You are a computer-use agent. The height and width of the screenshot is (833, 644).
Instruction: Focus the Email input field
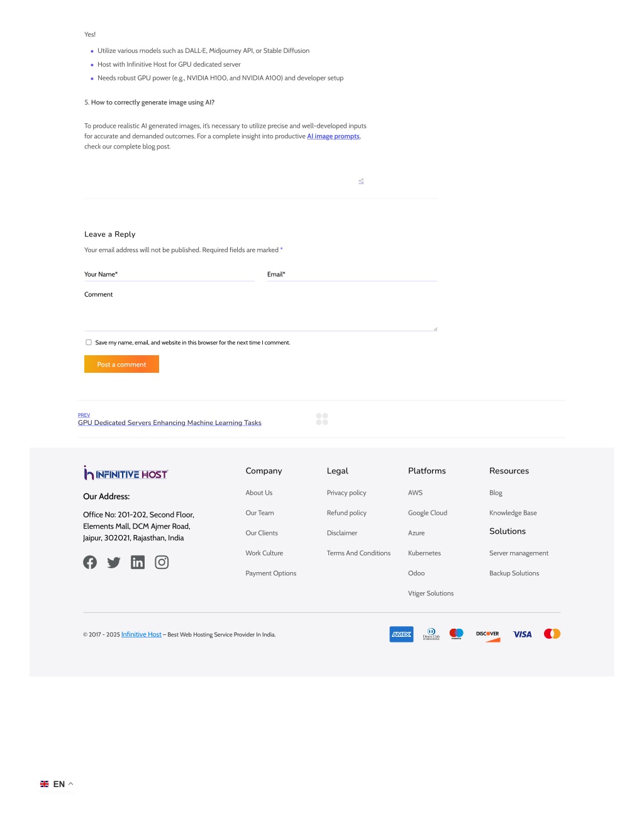tap(352, 274)
